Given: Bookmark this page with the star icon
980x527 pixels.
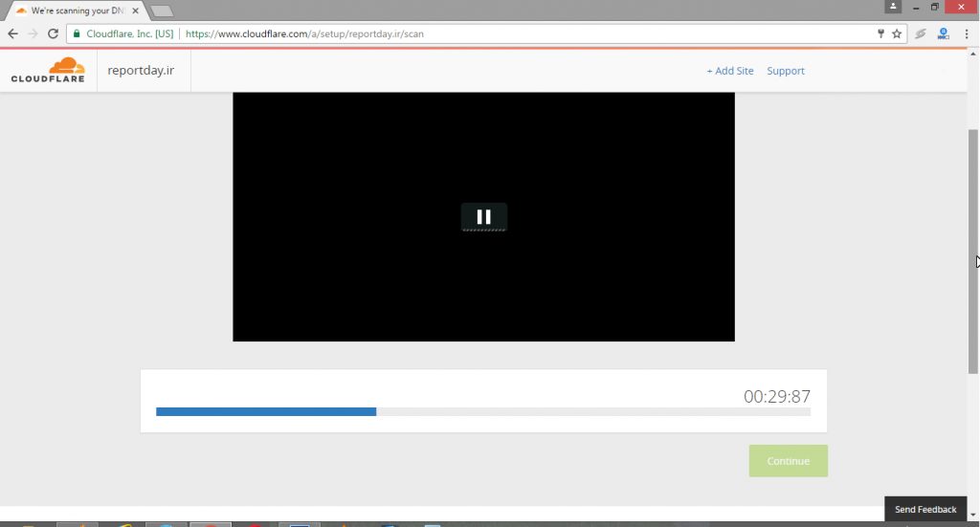Looking at the screenshot, I should [x=897, y=33].
